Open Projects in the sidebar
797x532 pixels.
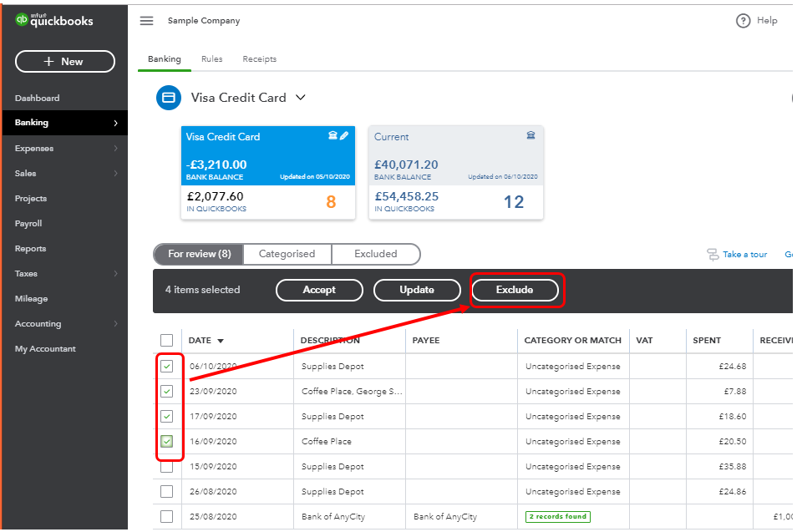pyautogui.click(x=31, y=199)
